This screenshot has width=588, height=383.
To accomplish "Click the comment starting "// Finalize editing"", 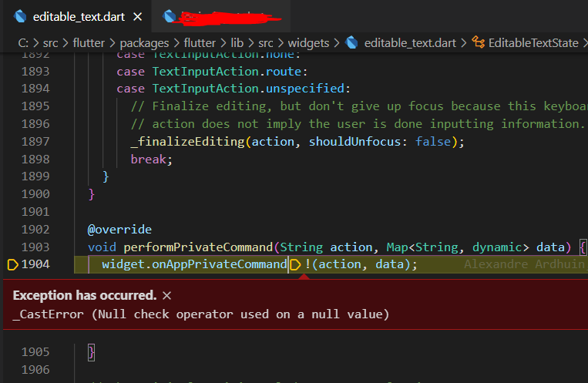I will [x=359, y=106].
